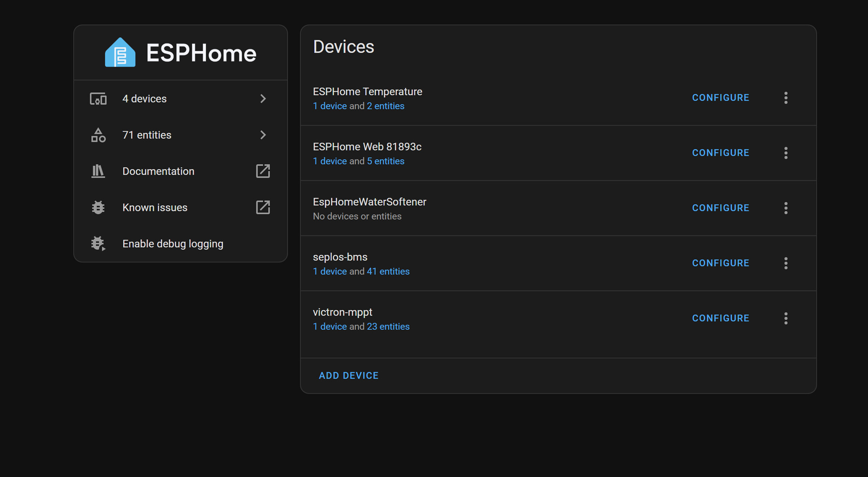Enable debug logging

click(x=173, y=244)
